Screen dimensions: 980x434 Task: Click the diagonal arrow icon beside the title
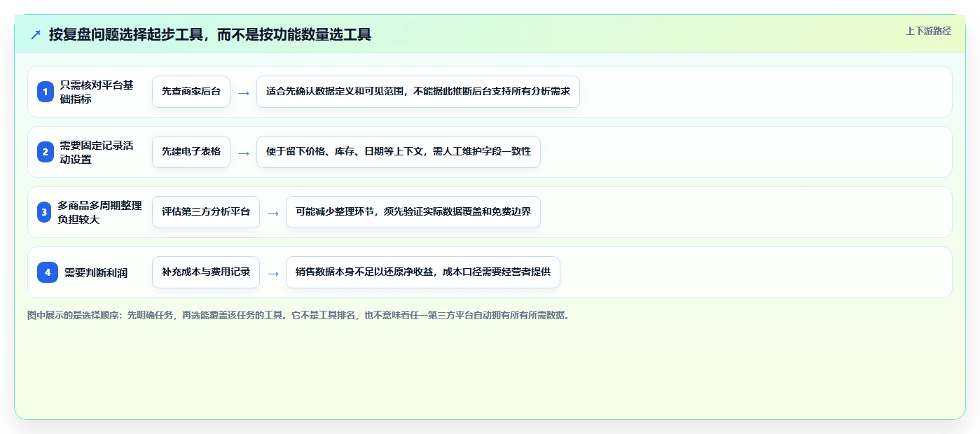click(x=36, y=34)
